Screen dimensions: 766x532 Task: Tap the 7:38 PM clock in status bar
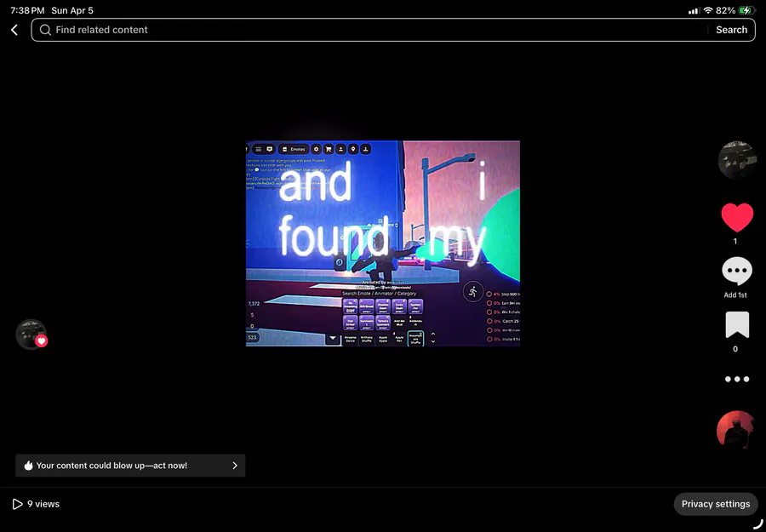click(27, 10)
